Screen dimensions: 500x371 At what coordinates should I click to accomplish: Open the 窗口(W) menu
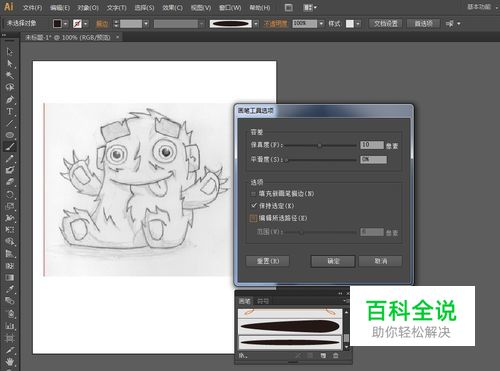(x=230, y=7)
